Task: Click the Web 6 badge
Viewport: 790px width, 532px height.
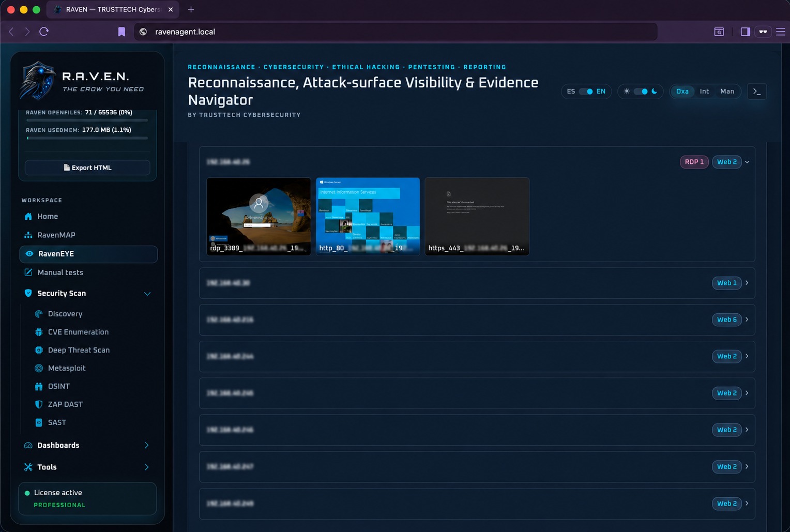Action: point(727,320)
